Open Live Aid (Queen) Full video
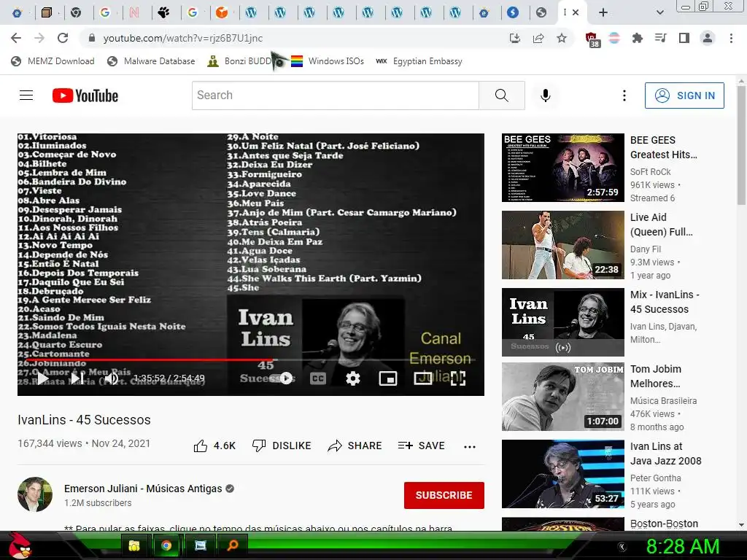This screenshot has height=560, width=747. (562, 245)
